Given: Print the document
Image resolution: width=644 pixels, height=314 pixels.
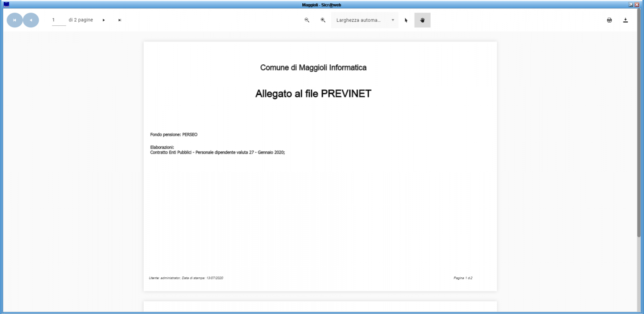Looking at the screenshot, I should click(x=609, y=20).
